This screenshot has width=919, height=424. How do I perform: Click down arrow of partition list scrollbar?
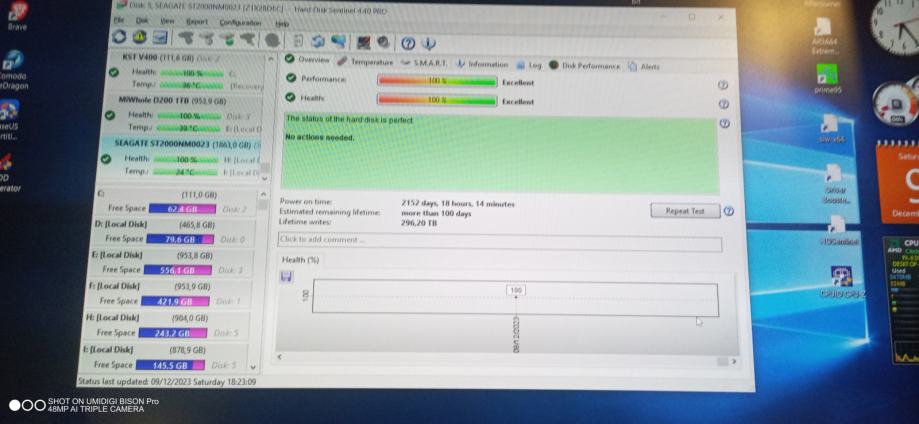pyautogui.click(x=253, y=368)
